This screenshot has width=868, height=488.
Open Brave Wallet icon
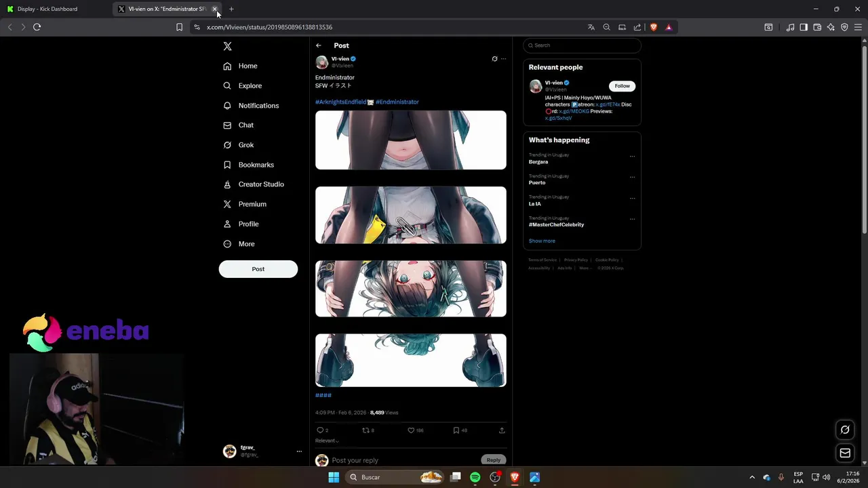point(817,27)
